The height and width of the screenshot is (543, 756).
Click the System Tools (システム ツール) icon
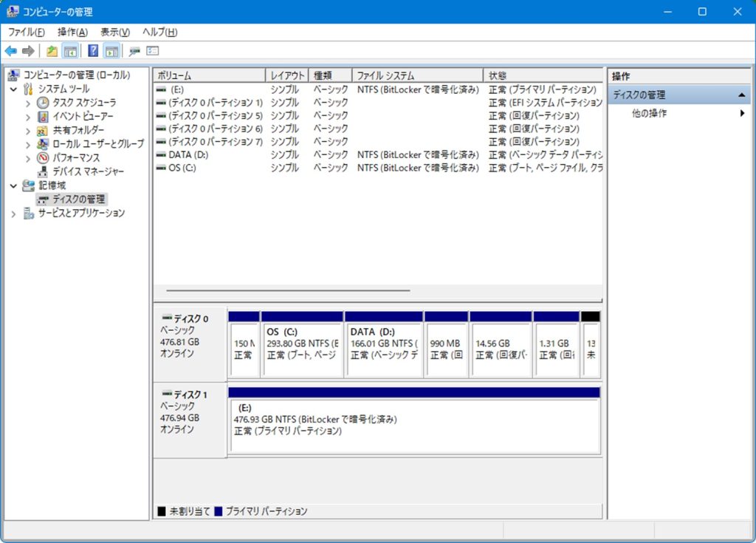click(x=29, y=89)
